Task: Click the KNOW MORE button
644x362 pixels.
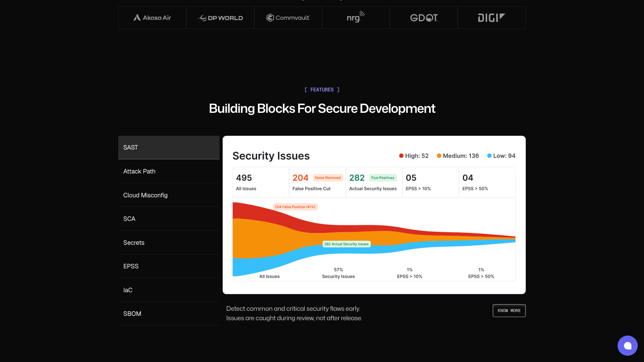Action: pyautogui.click(x=509, y=310)
